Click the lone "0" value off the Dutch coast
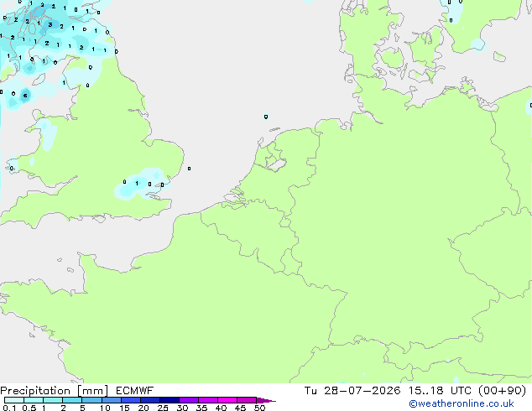Image resolution: width=532 pixels, height=411 pixels. (266, 117)
